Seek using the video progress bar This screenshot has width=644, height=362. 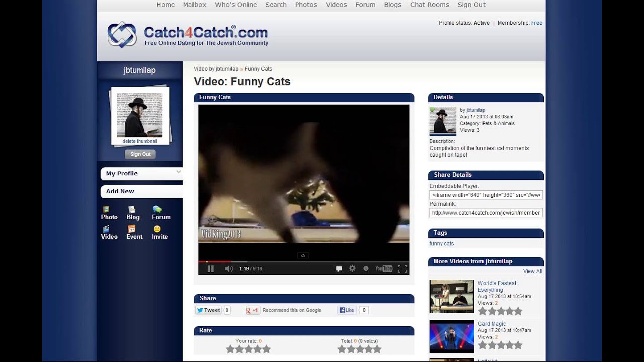point(303,262)
